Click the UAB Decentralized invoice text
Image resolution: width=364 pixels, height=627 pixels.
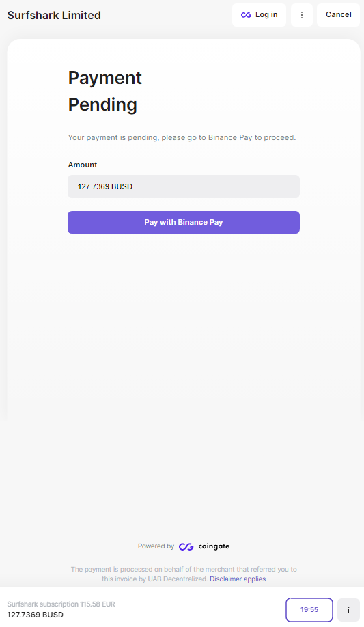pos(155,579)
